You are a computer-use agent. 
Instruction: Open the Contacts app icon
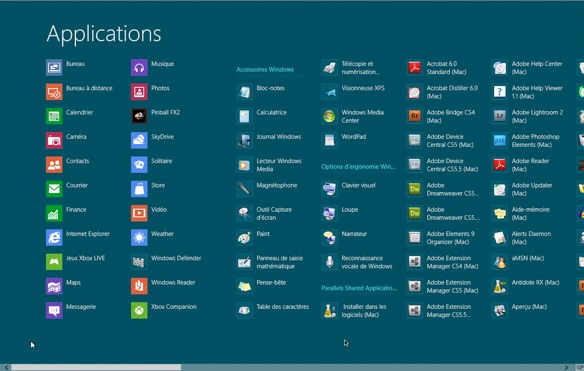(54, 165)
